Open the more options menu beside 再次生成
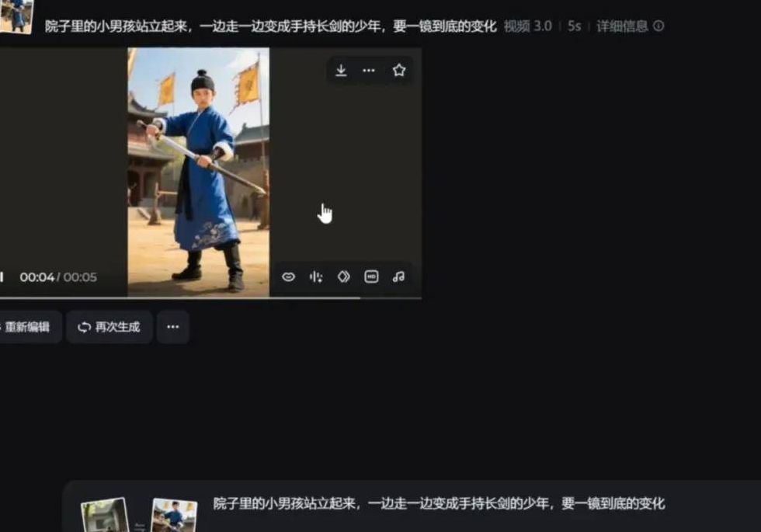This screenshot has width=761, height=532. tap(173, 327)
